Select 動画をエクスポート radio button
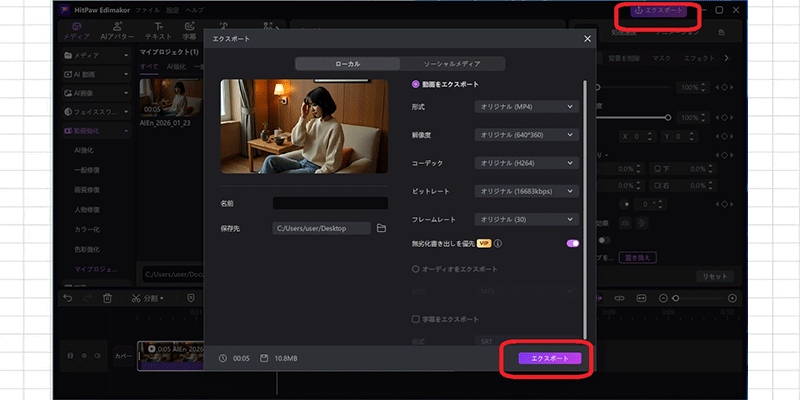The image size is (800, 400). coord(415,84)
